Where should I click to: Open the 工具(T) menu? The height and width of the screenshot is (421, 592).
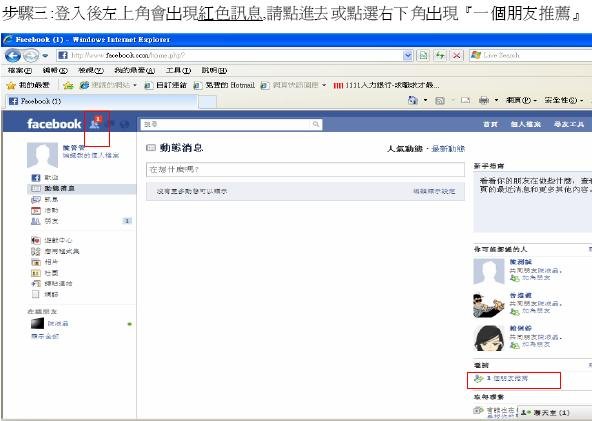[x=178, y=71]
